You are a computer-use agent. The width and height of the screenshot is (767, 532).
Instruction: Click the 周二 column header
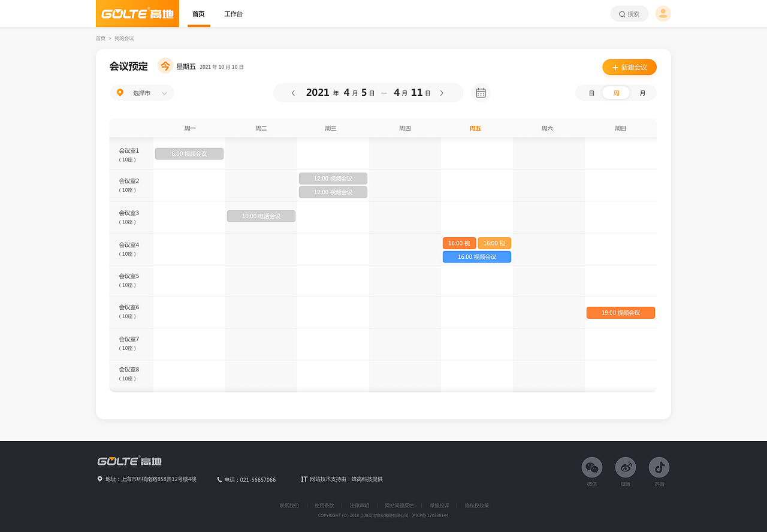click(x=261, y=128)
